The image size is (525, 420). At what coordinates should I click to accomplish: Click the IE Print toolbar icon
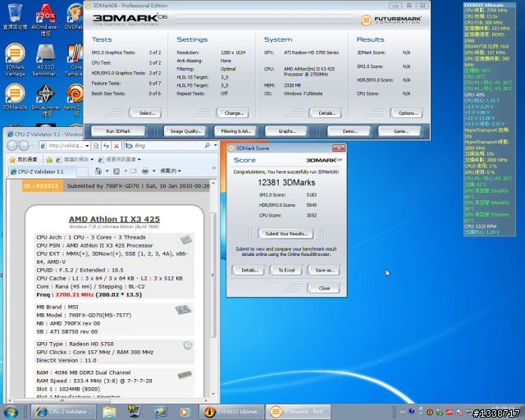click(144, 171)
